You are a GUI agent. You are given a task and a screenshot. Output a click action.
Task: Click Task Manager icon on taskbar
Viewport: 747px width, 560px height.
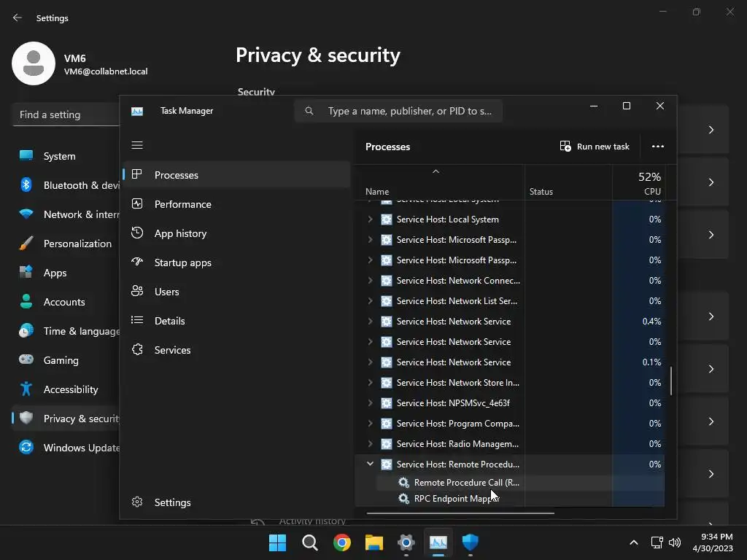tap(438, 542)
